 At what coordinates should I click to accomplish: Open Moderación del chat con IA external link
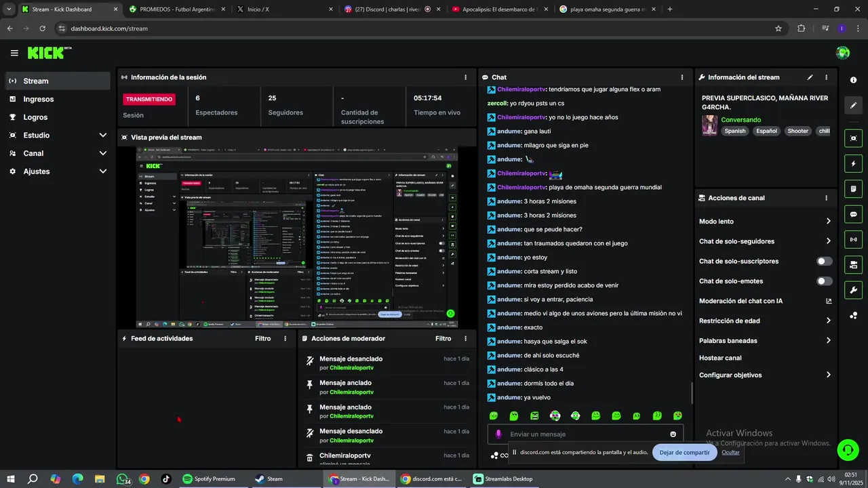[x=829, y=301]
